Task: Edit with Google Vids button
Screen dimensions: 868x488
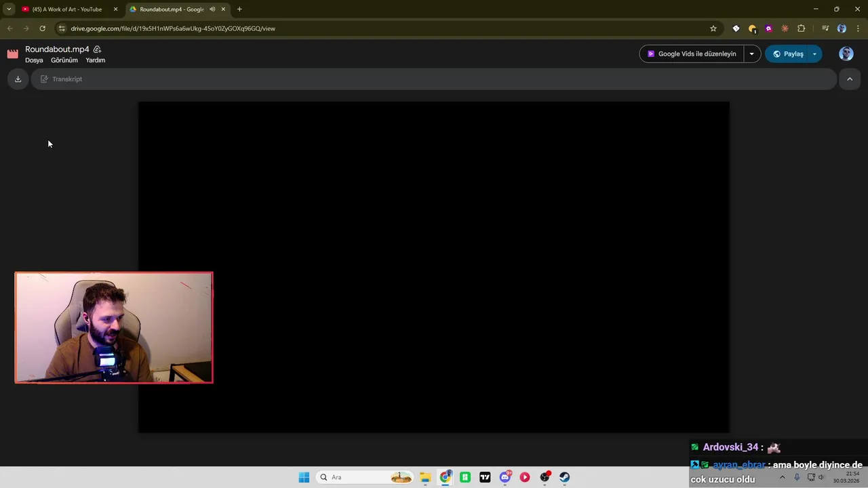Action: tap(691, 54)
